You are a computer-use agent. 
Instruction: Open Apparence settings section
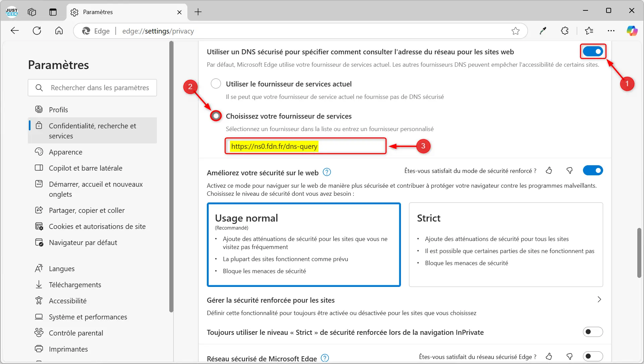(x=92, y=152)
